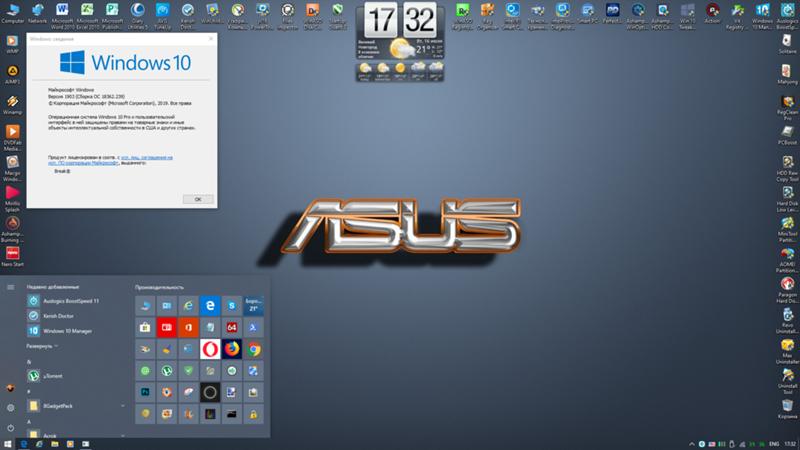Open Windows 10 Manager from Start list
The image size is (800, 450).
pos(76,331)
